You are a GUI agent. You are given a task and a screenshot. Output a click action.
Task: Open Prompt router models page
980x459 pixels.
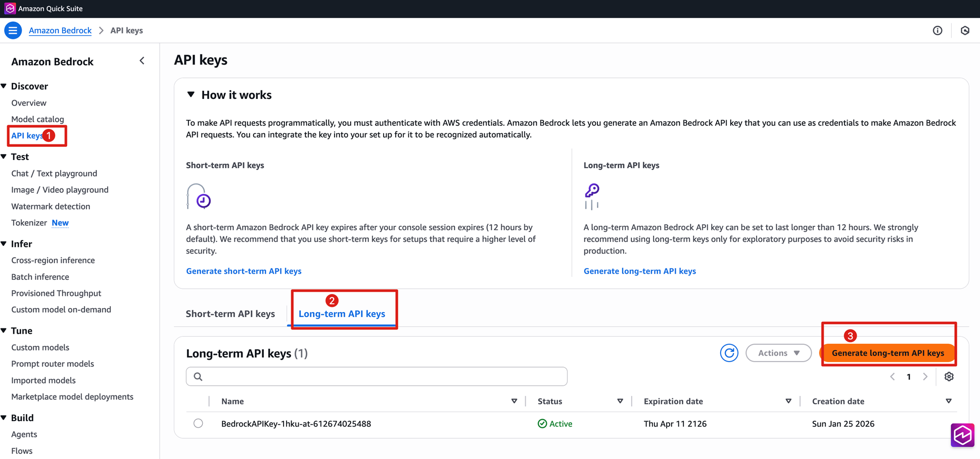[53, 364]
